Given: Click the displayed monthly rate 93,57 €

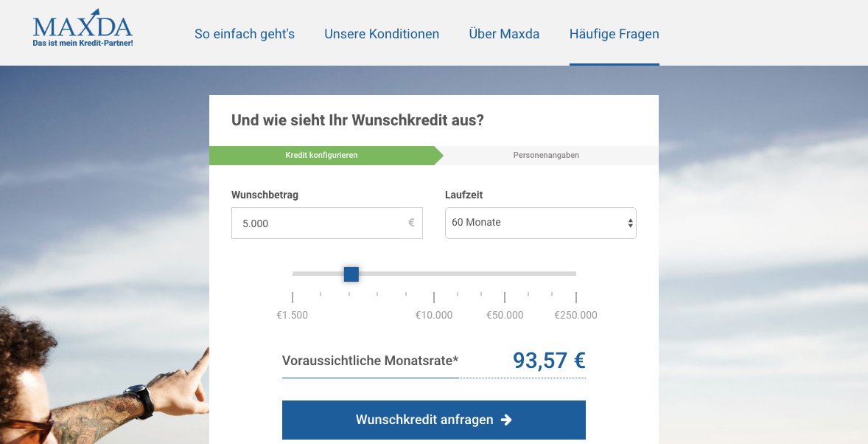Looking at the screenshot, I should point(548,361).
